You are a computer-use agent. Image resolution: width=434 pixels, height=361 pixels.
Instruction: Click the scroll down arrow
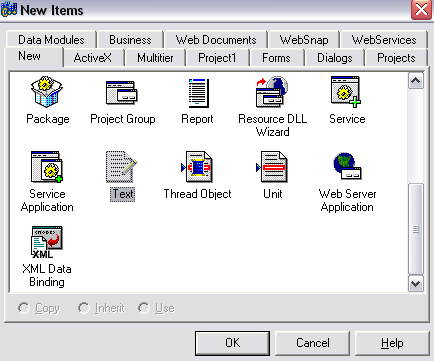pyautogui.click(x=416, y=284)
